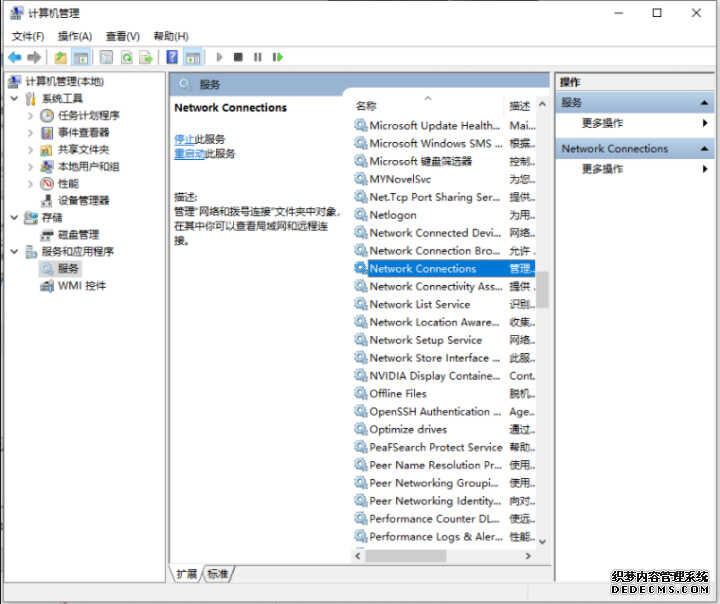Screen dimensions: 720x604
Task: Collapse the Network Connections actions section
Action: tap(704, 148)
